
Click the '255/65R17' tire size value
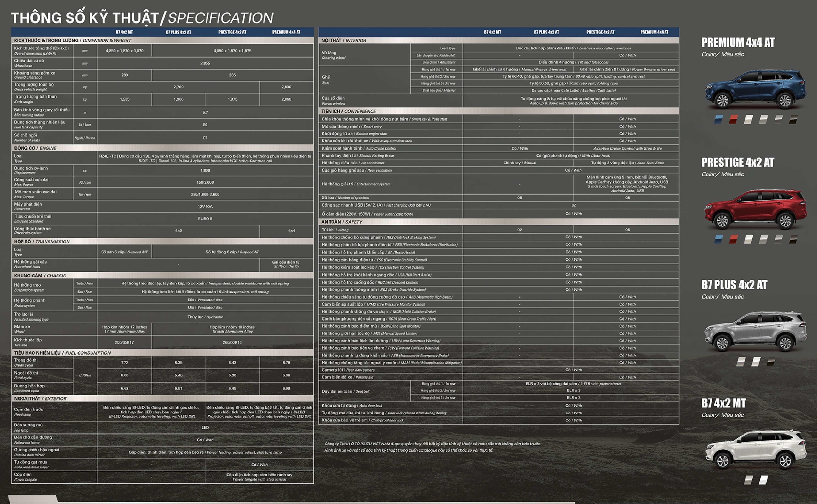(124, 342)
